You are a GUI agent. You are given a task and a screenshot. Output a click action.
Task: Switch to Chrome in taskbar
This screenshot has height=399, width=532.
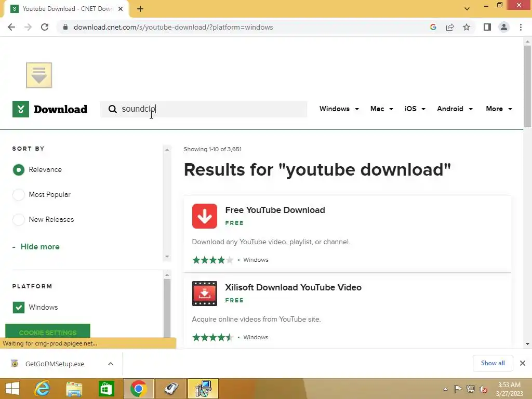[138, 389]
